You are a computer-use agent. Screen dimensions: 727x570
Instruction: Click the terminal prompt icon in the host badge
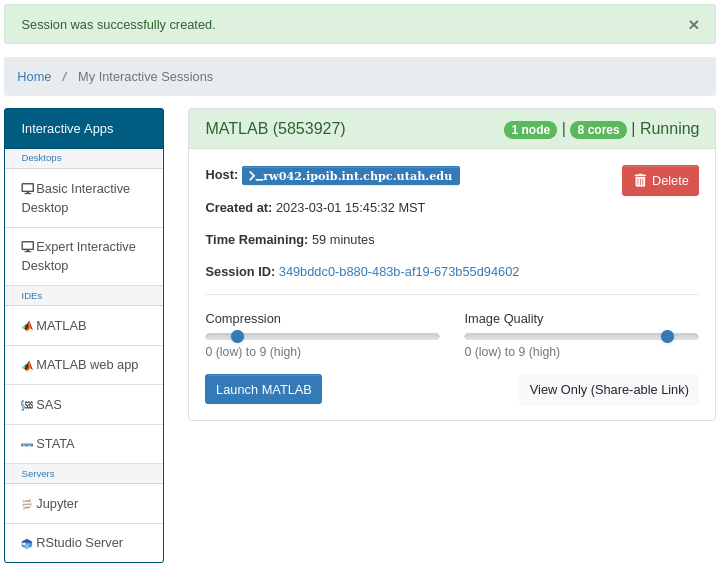click(255, 176)
